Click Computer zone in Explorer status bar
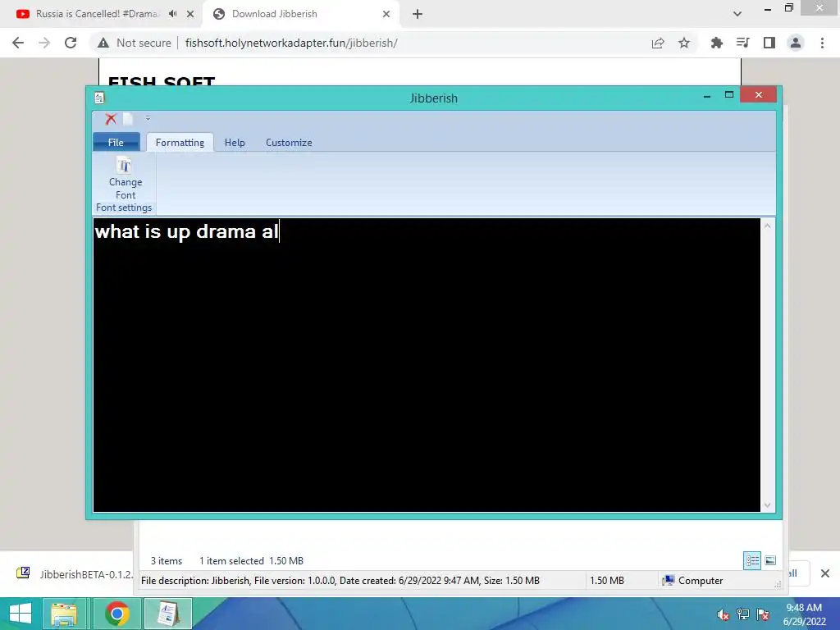Viewport: 840px width, 630px height. 693,581
